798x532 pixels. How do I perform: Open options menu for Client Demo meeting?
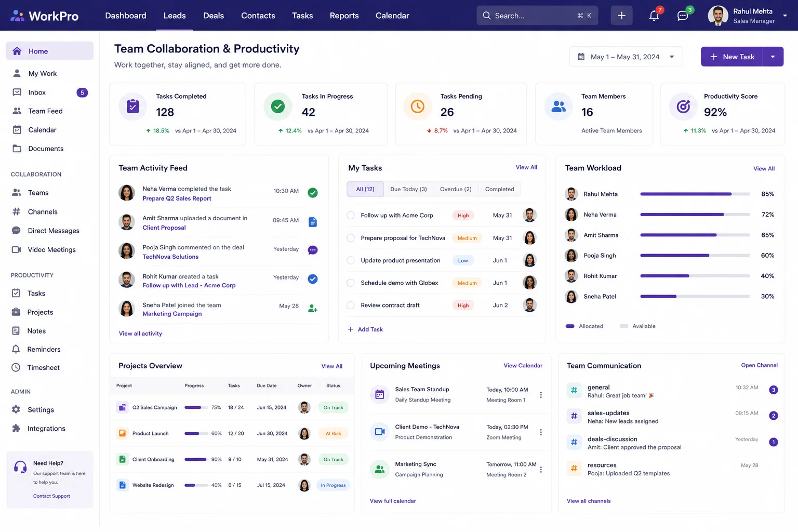click(541, 432)
